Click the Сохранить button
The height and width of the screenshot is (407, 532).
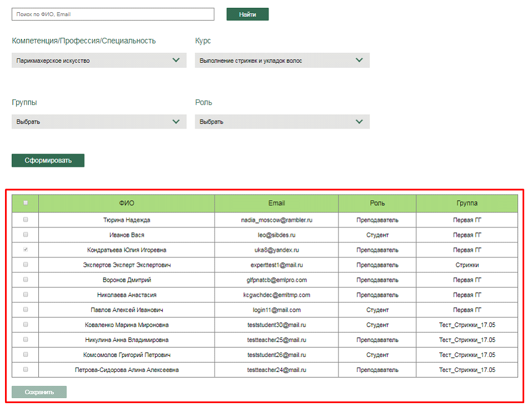39,392
